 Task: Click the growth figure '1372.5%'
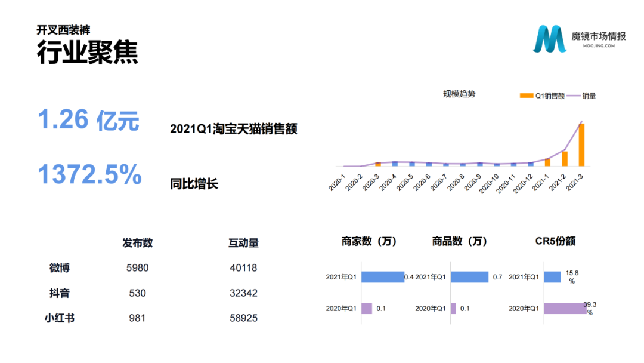89,174
